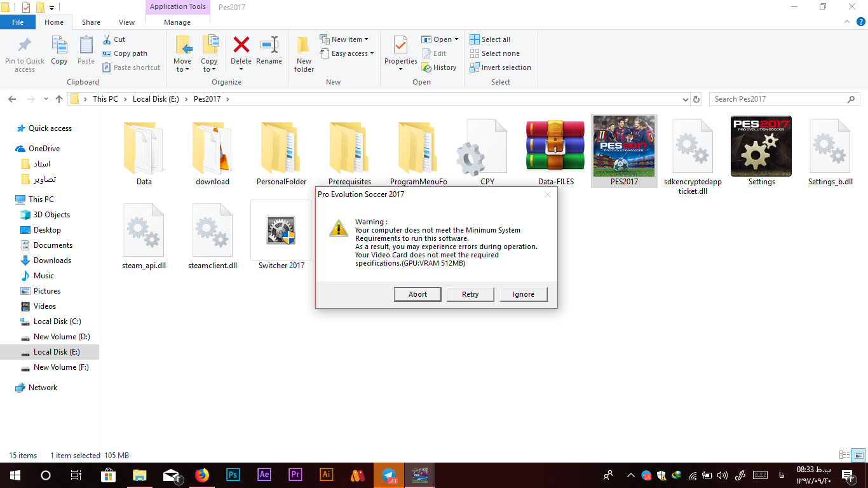Viewport: 868px width, 488px height.
Task: Close the Pro Evolution Soccer 2017 dialog
Action: pos(548,194)
